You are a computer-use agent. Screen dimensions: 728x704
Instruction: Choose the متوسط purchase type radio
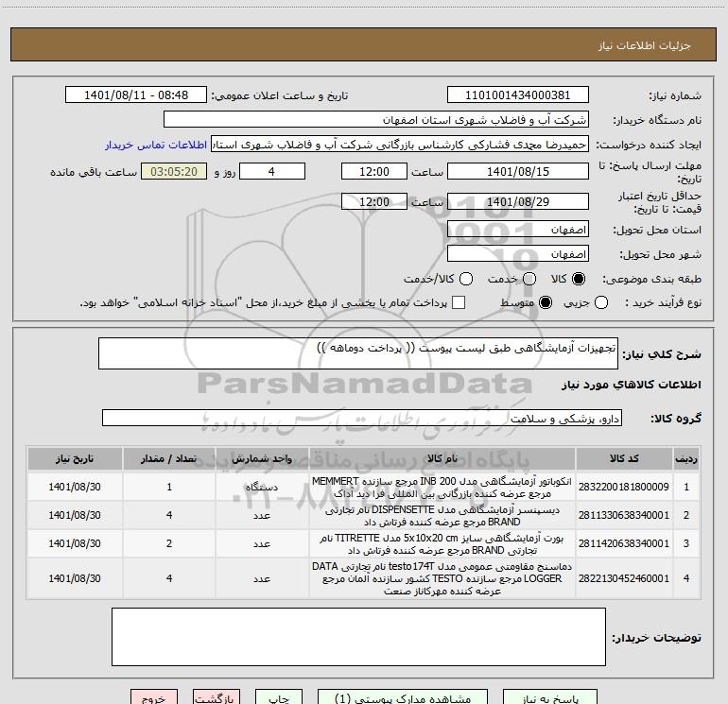[x=546, y=302]
